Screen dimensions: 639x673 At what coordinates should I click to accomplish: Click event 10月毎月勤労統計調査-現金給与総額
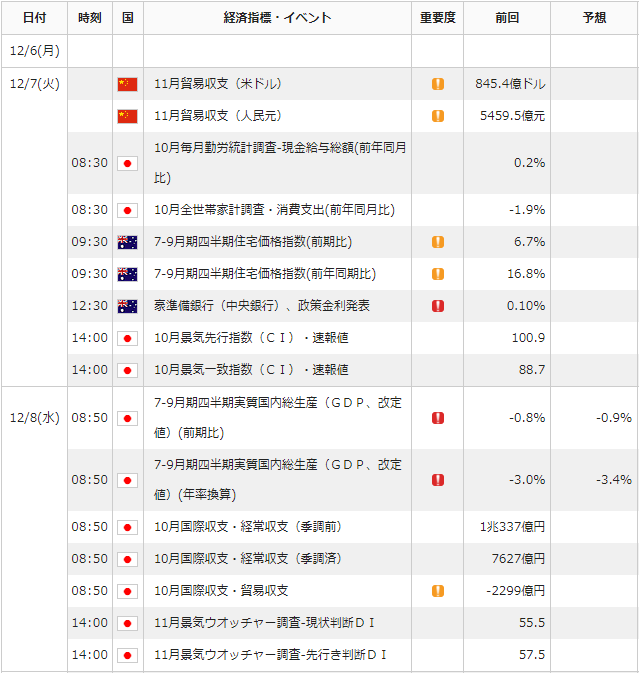pos(280,163)
